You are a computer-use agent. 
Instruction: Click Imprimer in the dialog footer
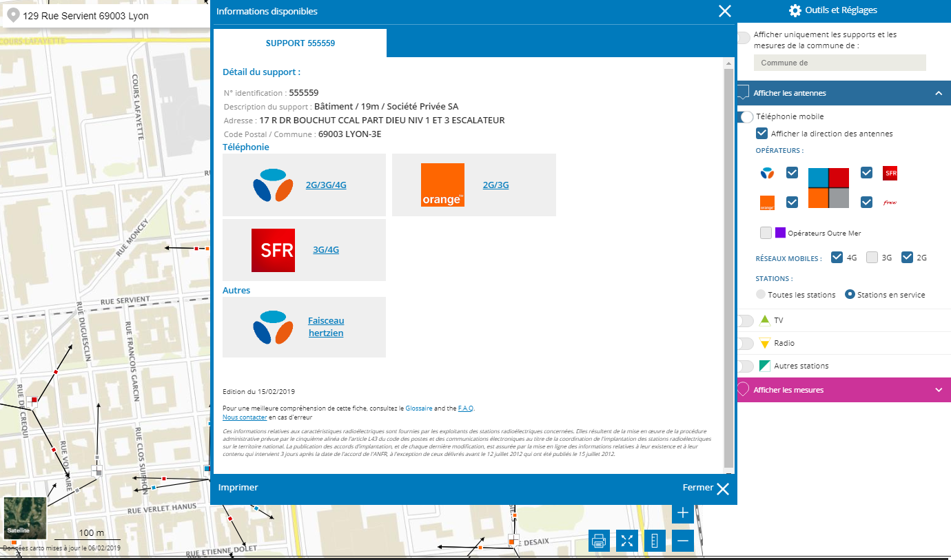coord(238,488)
